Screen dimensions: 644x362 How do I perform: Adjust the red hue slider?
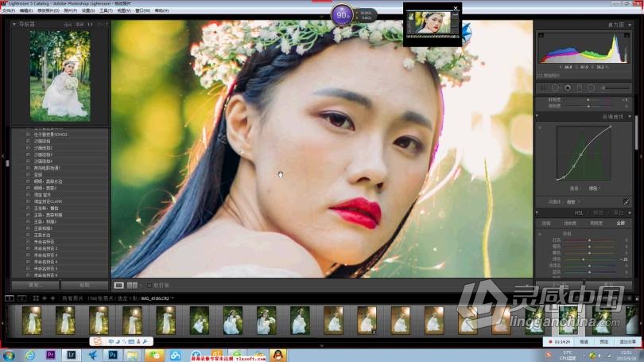589,240
